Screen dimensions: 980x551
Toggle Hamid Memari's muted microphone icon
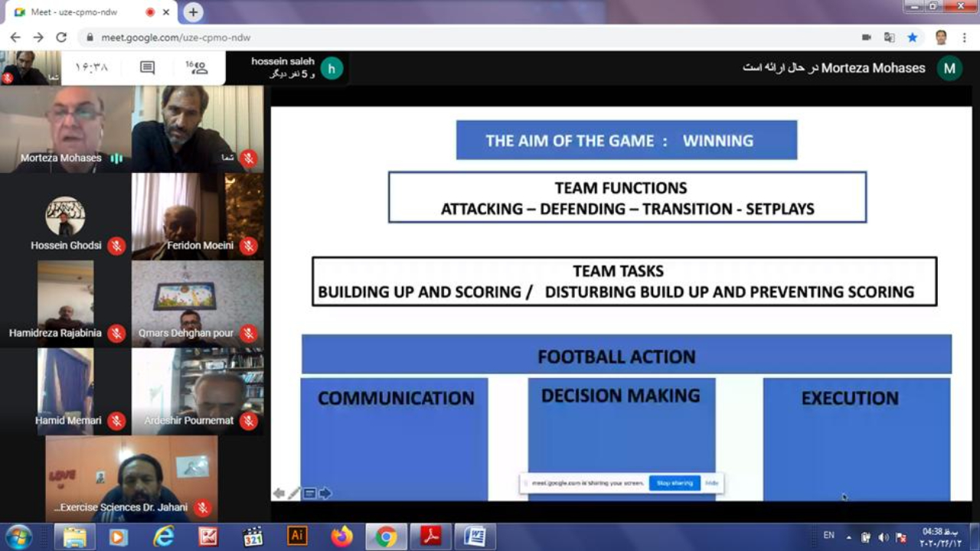116,420
